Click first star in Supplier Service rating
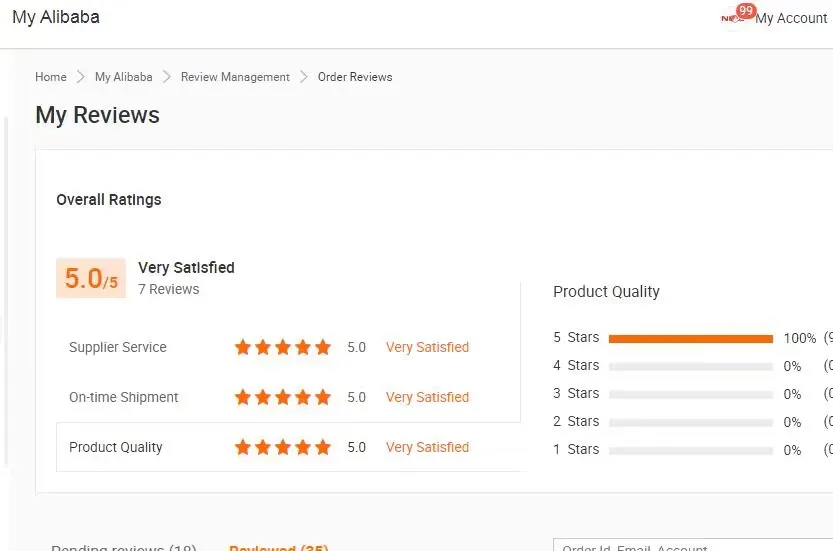Image resolution: width=833 pixels, height=551 pixels. pos(243,348)
